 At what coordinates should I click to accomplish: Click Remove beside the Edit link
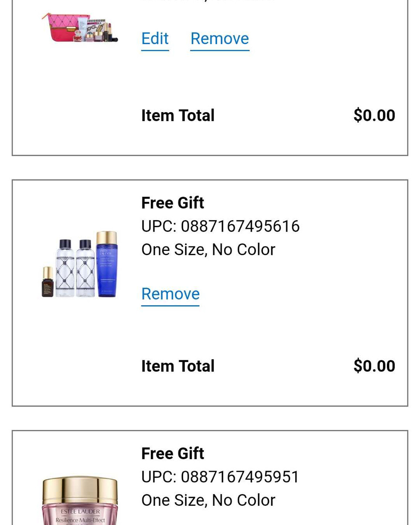tap(219, 39)
